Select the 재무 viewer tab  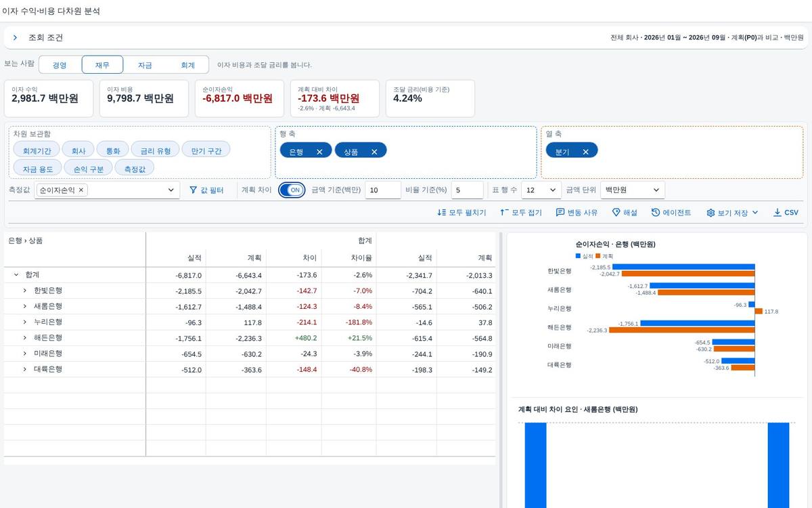tap(102, 65)
